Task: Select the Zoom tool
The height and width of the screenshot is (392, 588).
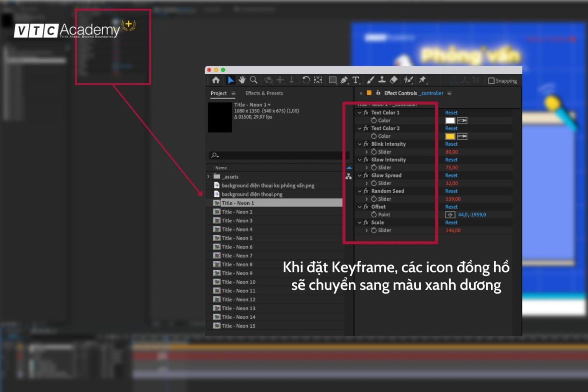Action: 253,80
